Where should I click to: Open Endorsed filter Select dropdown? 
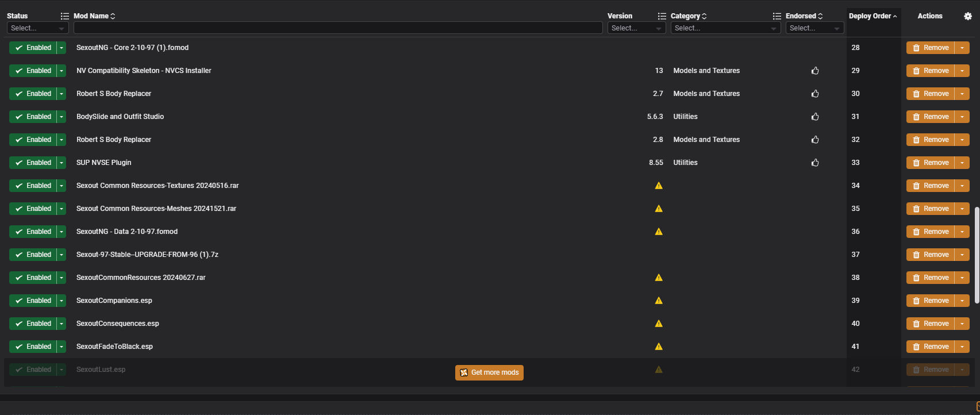coord(815,28)
